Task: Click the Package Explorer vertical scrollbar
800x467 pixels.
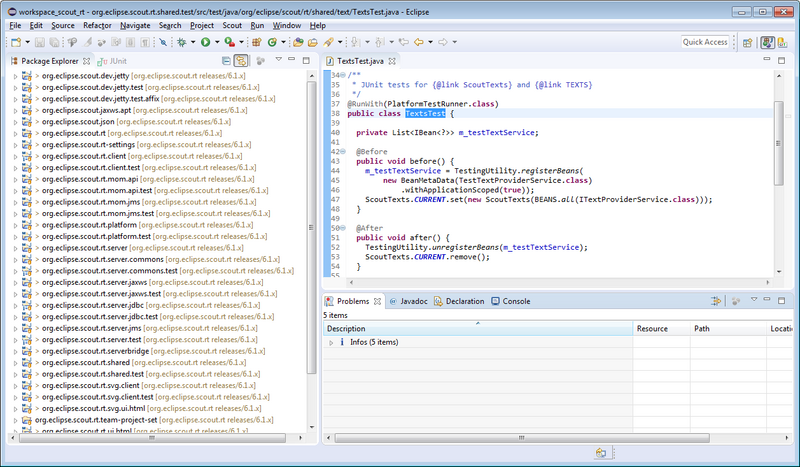Action: click(311, 227)
